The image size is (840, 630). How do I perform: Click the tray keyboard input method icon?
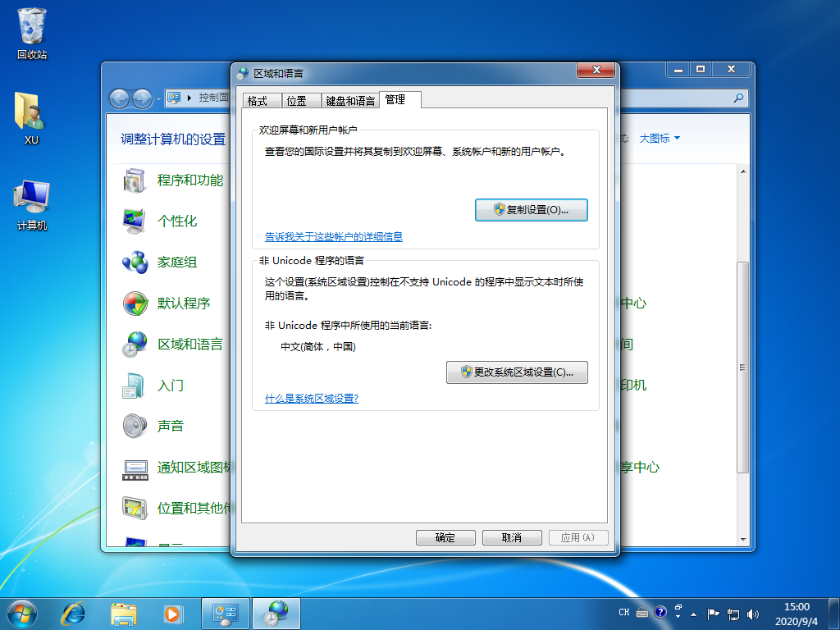pyautogui.click(x=641, y=612)
